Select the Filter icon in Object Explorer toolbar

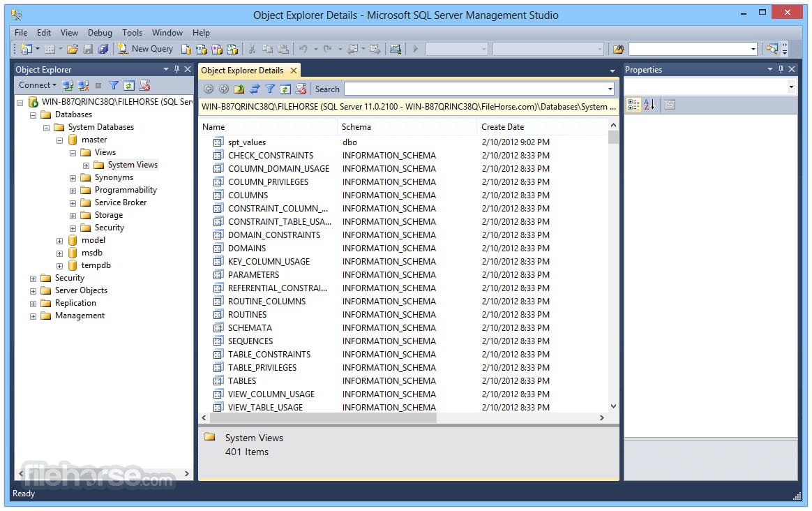(114, 85)
